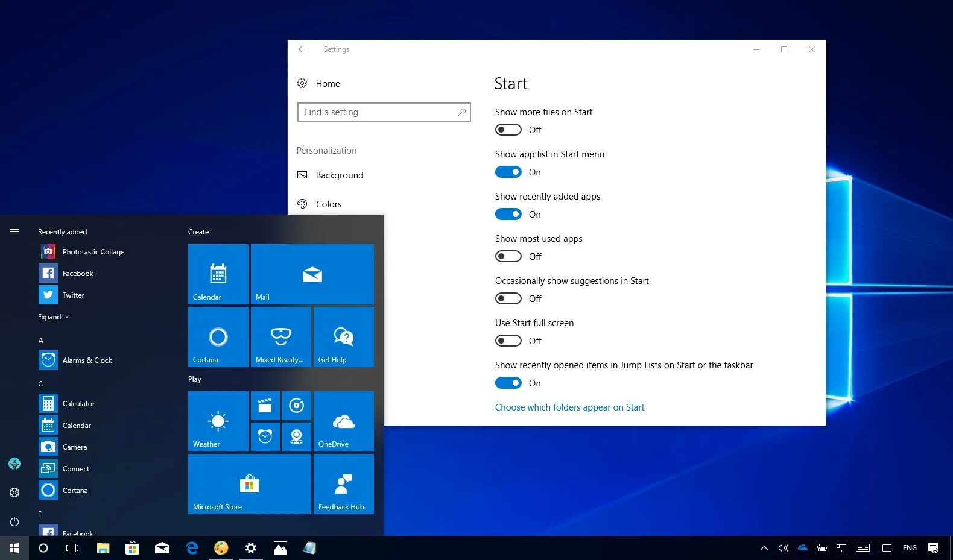Open Task View on taskbar
This screenshot has width=953, height=560.
point(72,548)
